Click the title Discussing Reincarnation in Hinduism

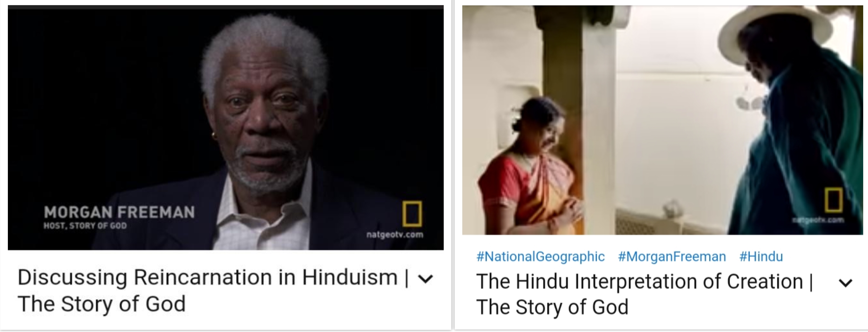pyautogui.click(x=208, y=278)
